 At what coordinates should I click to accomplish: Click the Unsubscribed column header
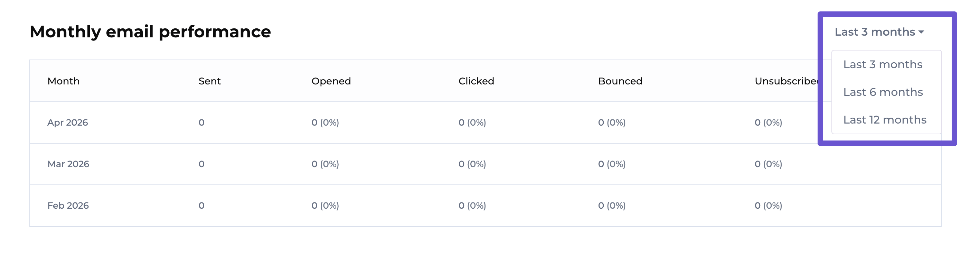pos(786,81)
